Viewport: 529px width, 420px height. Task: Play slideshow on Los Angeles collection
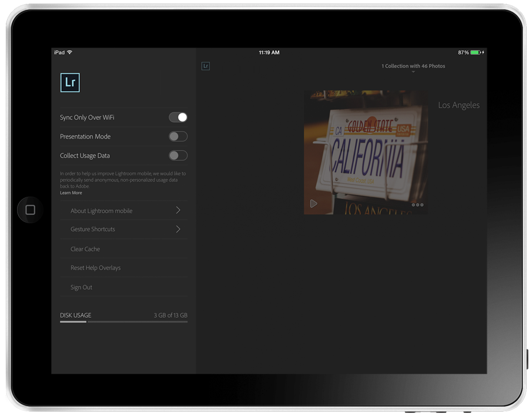(314, 204)
